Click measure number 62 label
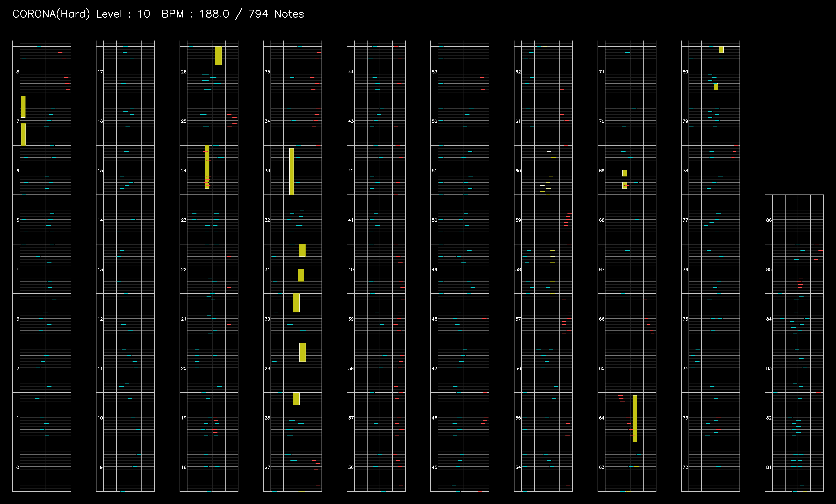This screenshot has width=836, height=504. (518, 72)
